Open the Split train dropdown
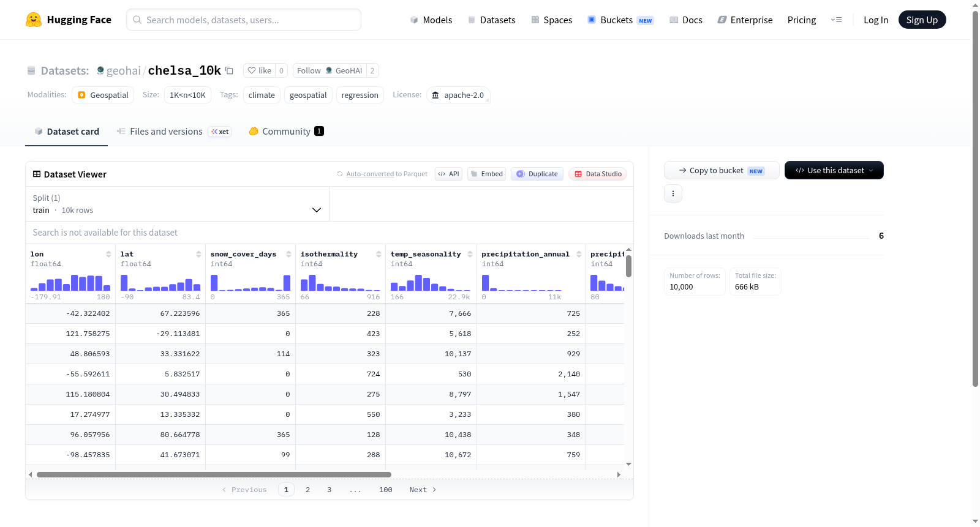The image size is (980, 527). pos(177,204)
